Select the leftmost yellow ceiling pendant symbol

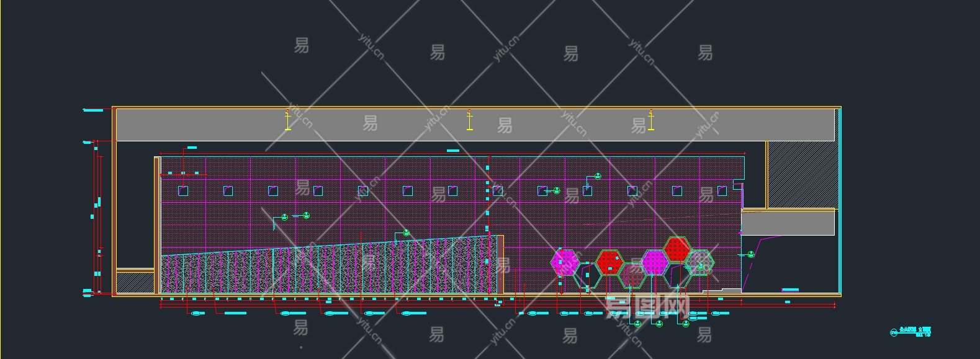point(287,120)
